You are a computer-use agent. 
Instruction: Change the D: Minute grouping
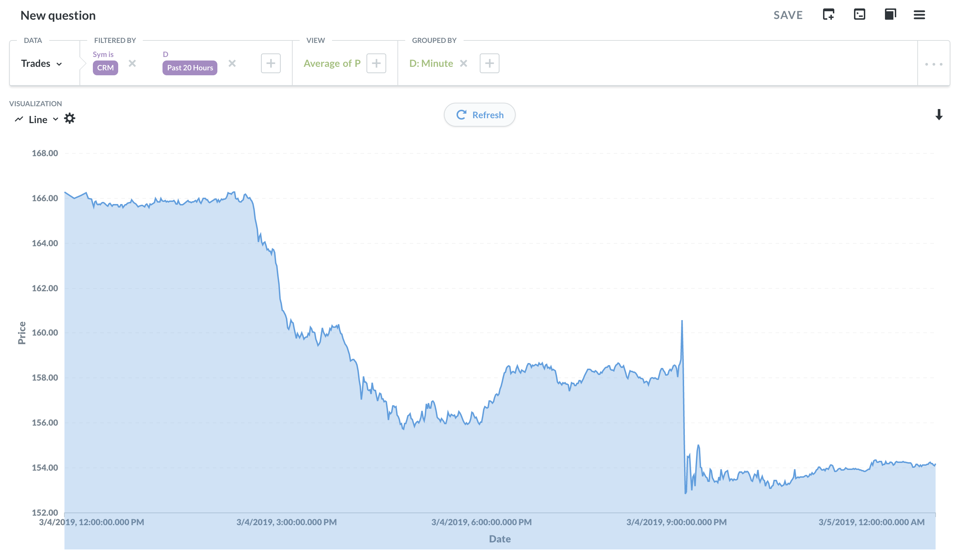coord(431,63)
